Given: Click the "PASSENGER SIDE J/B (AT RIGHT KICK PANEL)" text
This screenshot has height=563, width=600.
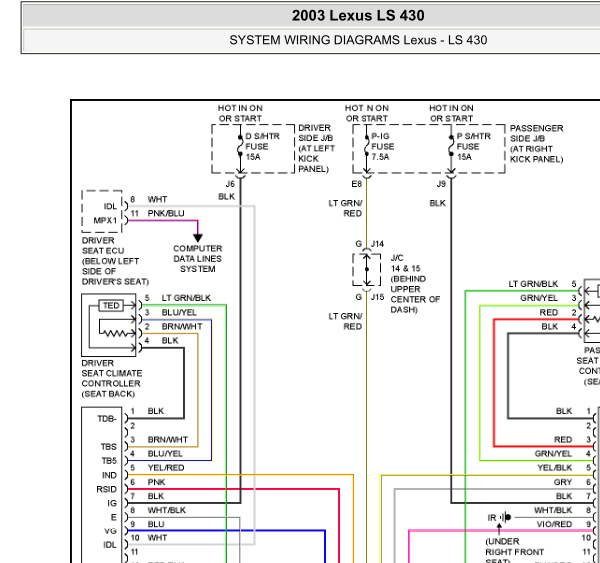Looking at the screenshot, I should [x=536, y=144].
